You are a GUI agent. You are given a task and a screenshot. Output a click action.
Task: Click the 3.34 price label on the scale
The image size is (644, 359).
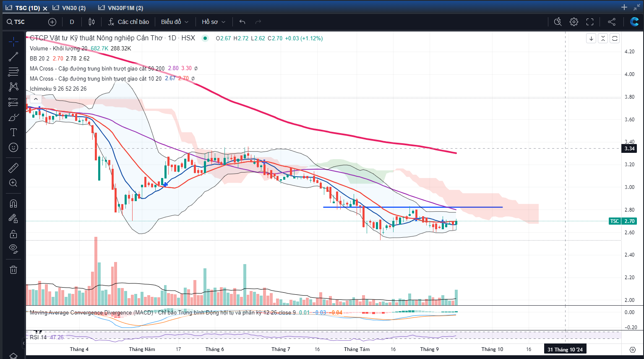629,149
